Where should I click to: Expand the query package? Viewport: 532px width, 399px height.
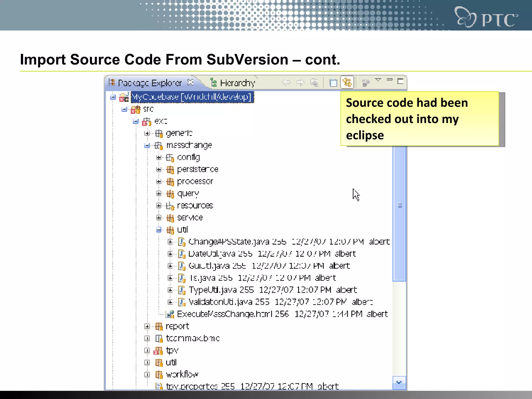(x=159, y=194)
